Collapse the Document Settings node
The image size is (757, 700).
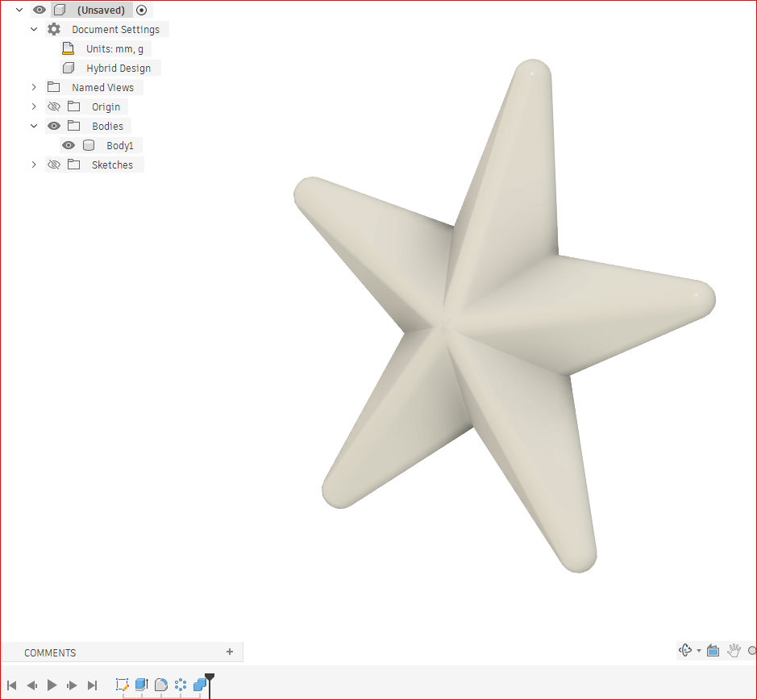[x=34, y=30]
